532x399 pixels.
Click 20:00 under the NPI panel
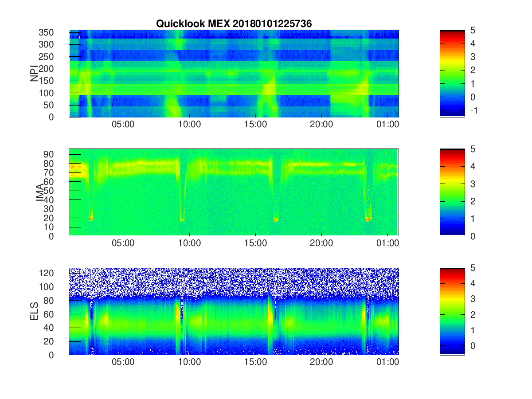point(321,125)
